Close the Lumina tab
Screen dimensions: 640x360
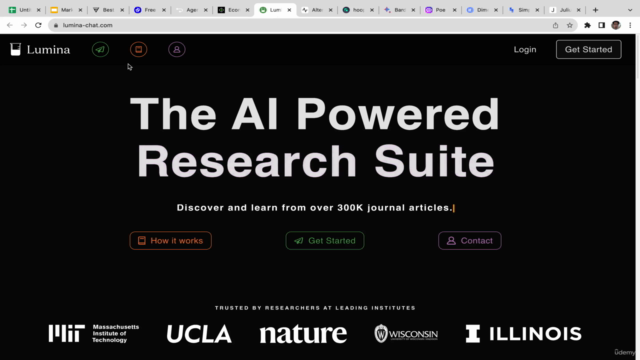(x=289, y=10)
